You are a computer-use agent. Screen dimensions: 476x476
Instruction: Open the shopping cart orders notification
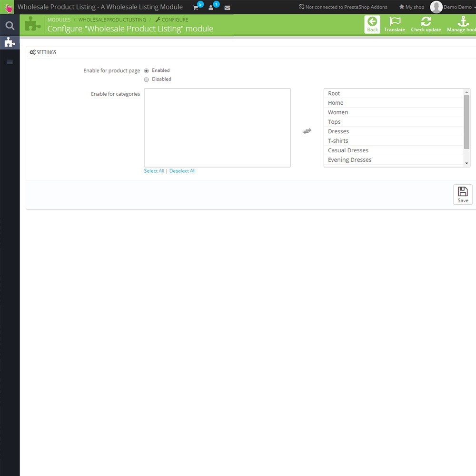[x=196, y=8]
